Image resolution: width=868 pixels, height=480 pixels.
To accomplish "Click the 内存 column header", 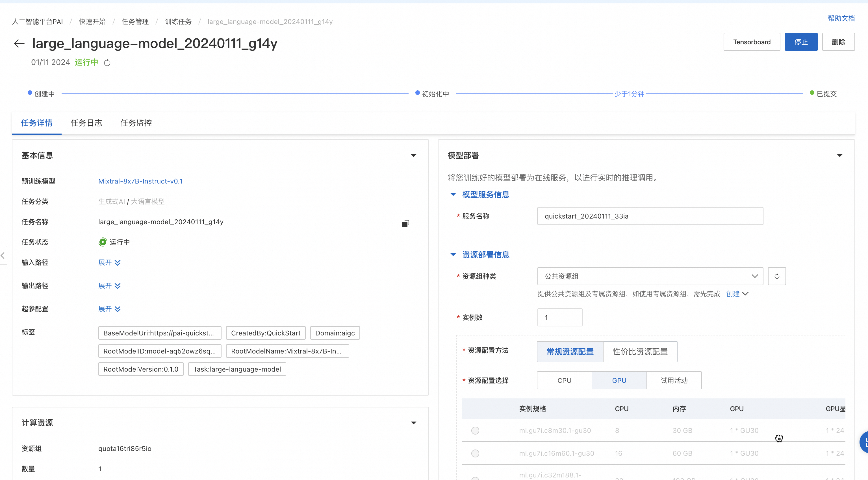I will [x=679, y=409].
